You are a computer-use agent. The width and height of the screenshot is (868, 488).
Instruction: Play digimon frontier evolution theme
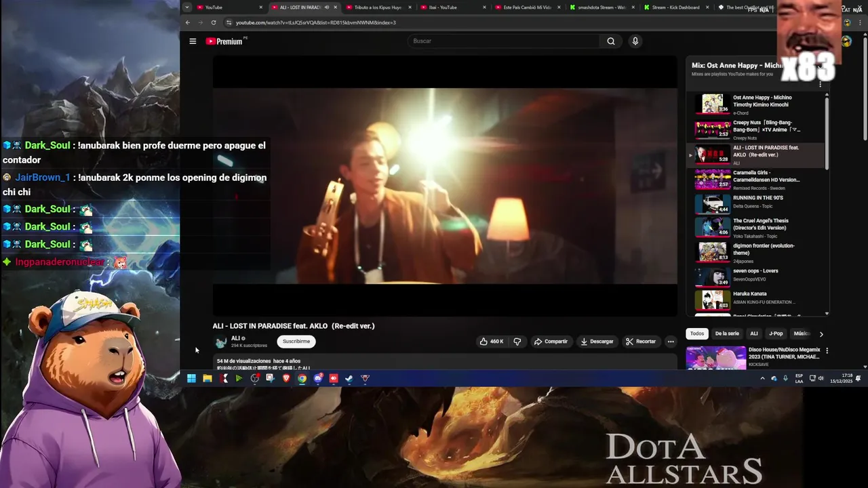click(757, 253)
